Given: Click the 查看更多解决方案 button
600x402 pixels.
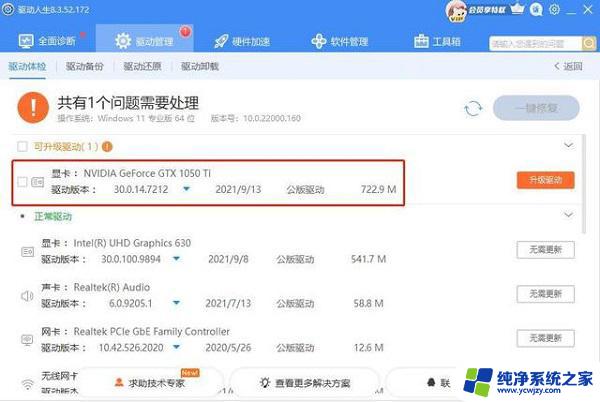Looking at the screenshot, I should tap(305, 382).
